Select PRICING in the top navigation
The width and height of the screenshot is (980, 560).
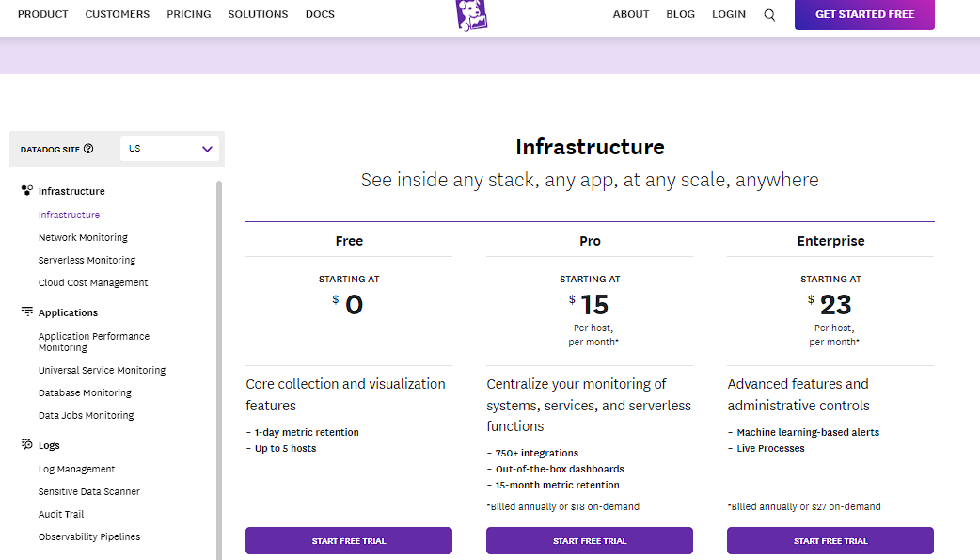click(188, 13)
